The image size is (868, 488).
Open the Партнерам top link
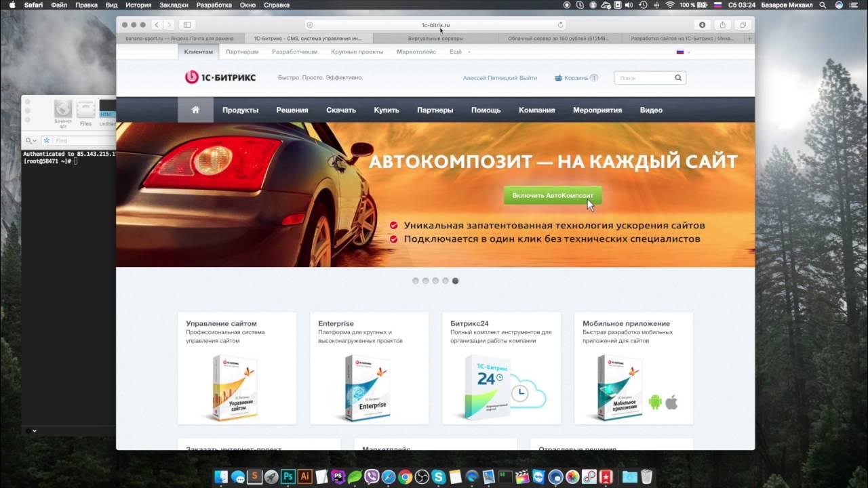coord(242,52)
